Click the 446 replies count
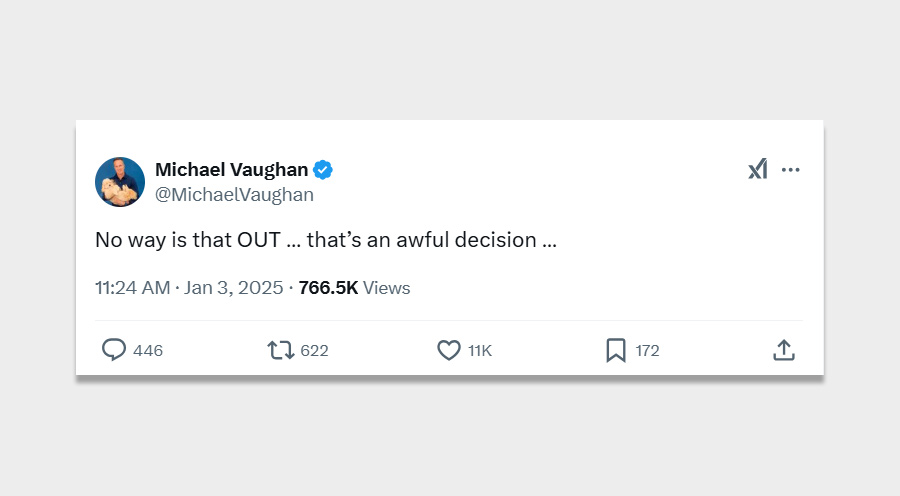The width and height of the screenshot is (900, 496). coord(148,351)
